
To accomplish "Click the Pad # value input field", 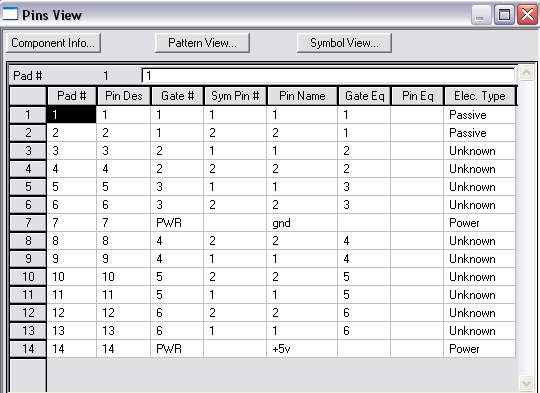I will coord(328,75).
